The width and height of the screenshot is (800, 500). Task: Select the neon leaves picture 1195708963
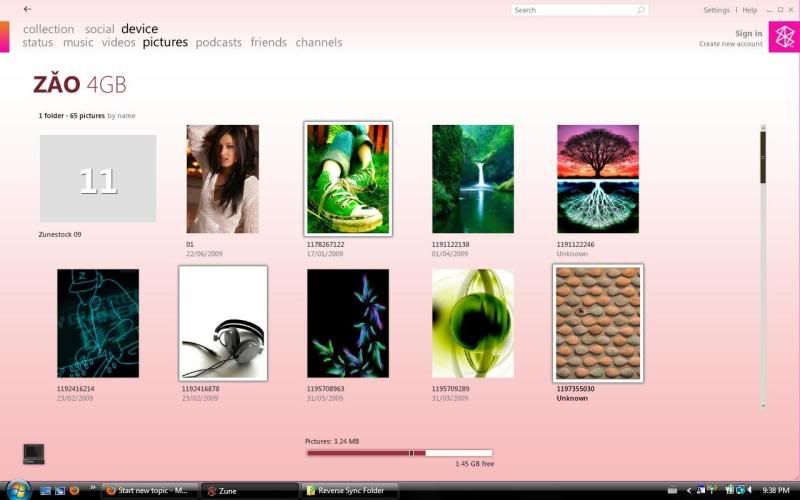pos(348,323)
